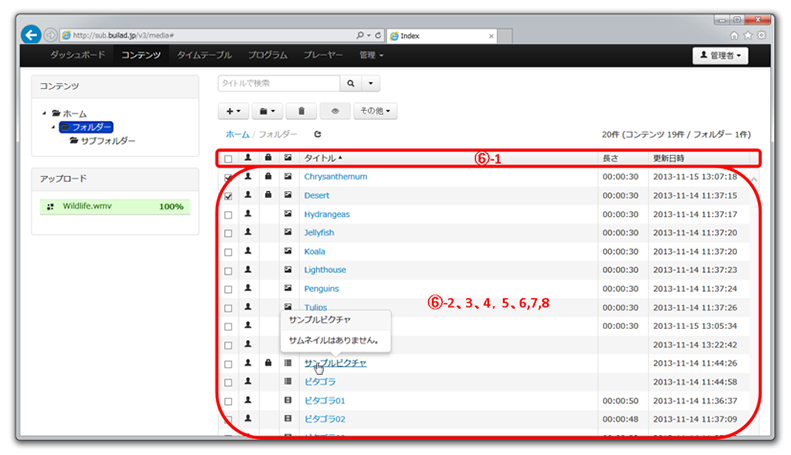Image resolution: width=791 pixels, height=455 pixels.
Task: Collapse the フォルダー tree node arrow
Action: [x=53, y=127]
